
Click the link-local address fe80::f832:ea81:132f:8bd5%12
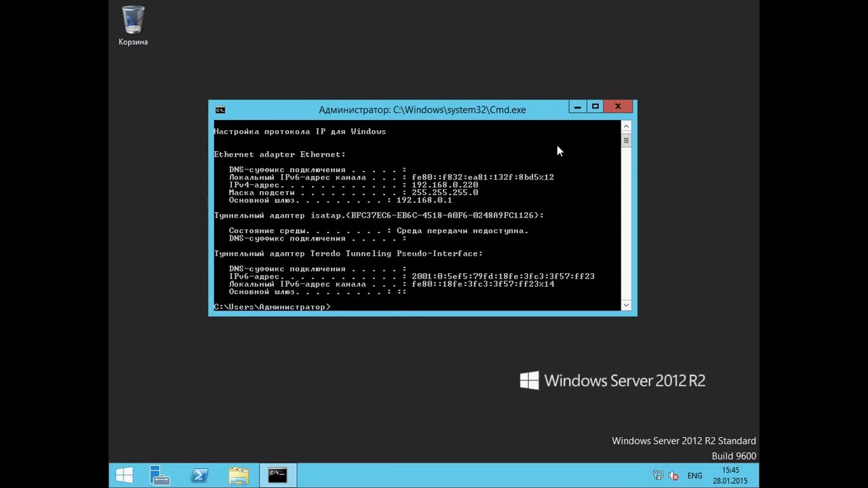[483, 178]
